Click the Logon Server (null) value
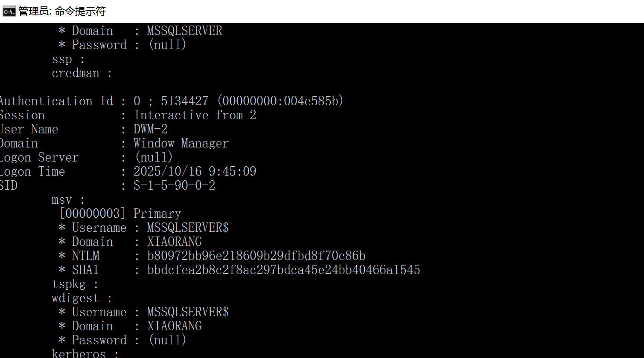Image resolution: width=644 pixels, height=358 pixels. pyautogui.click(x=154, y=157)
